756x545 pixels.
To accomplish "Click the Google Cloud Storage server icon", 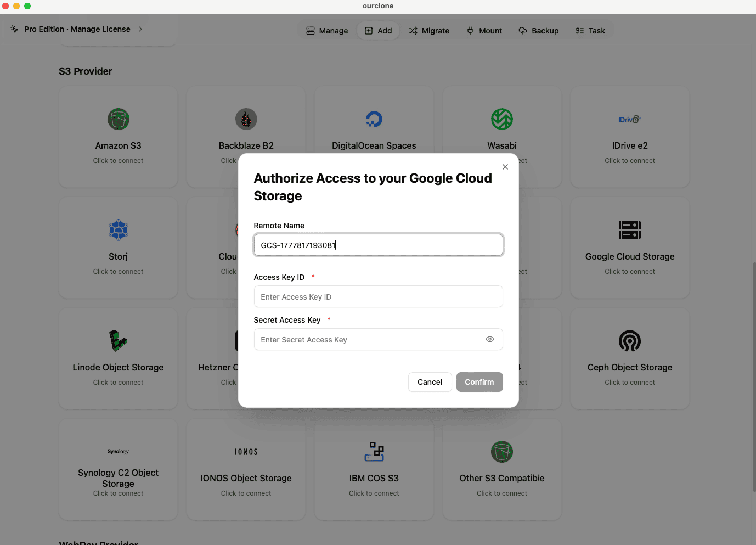I will click(630, 230).
